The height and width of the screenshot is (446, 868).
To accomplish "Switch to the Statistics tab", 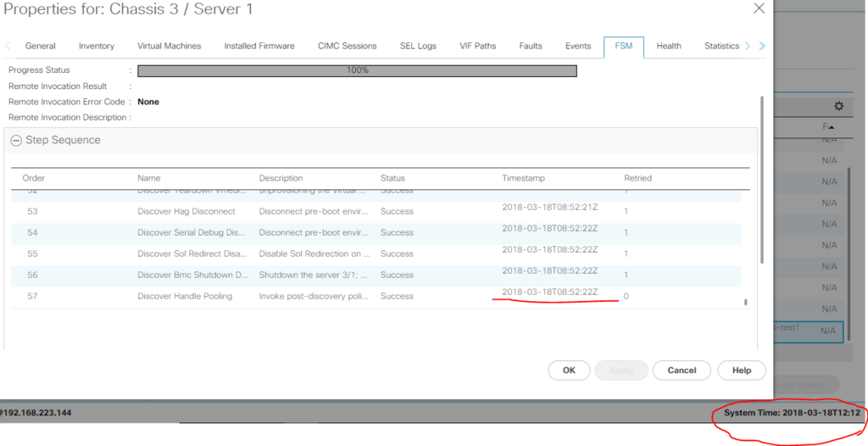I will pyautogui.click(x=721, y=46).
